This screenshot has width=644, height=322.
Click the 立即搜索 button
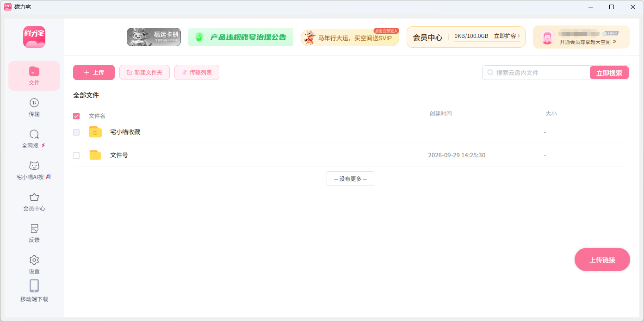coord(609,73)
